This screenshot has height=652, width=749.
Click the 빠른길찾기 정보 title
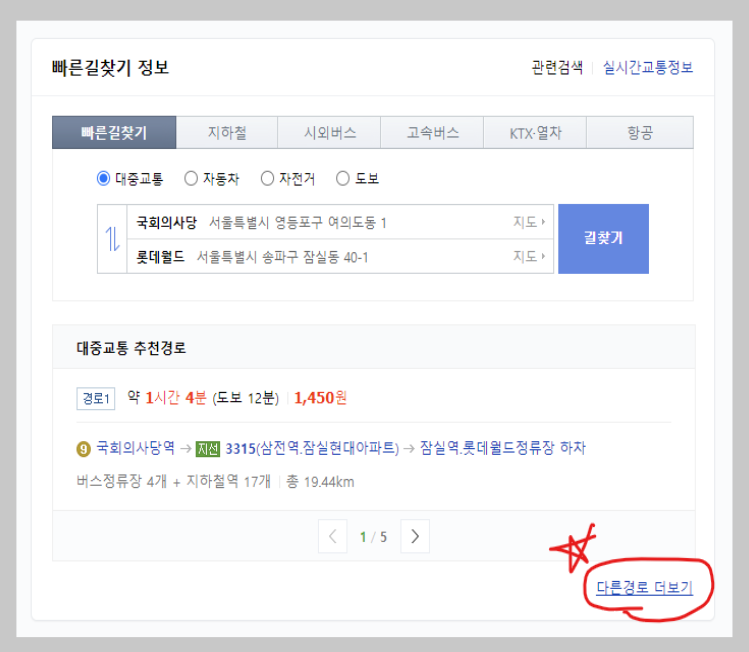(x=111, y=67)
